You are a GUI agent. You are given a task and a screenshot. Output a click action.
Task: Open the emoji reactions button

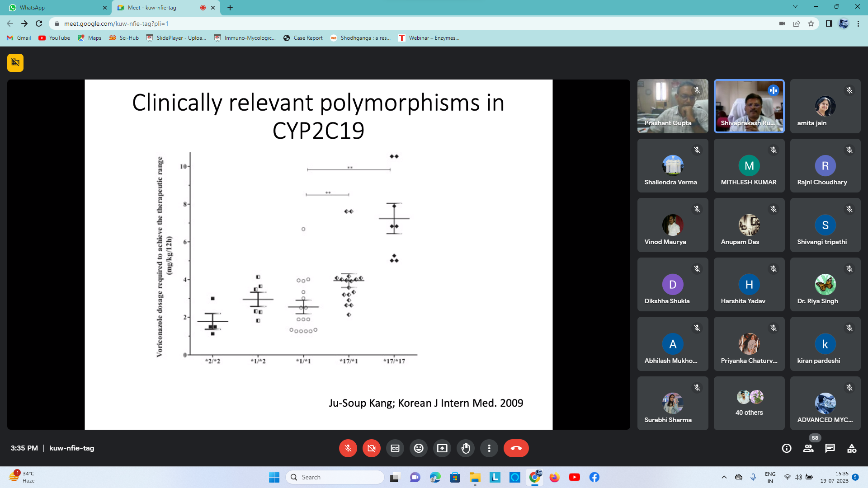click(419, 448)
